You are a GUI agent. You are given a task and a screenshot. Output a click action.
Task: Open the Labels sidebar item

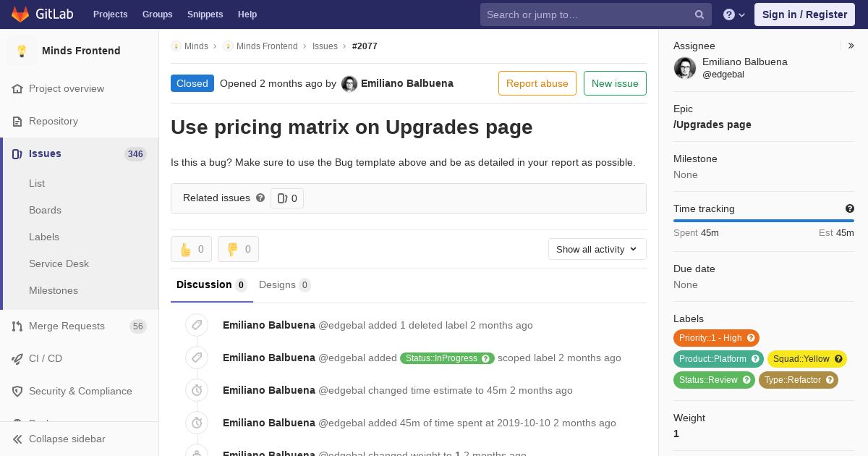pyautogui.click(x=44, y=237)
